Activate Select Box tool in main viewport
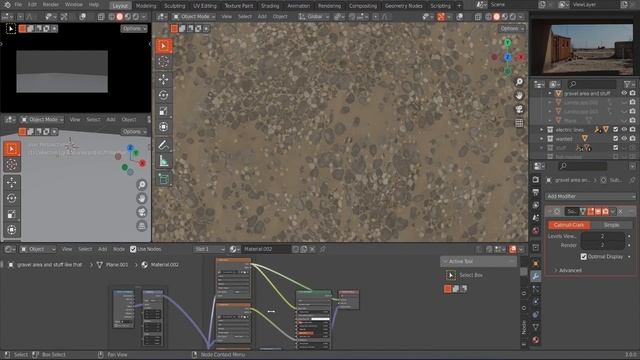Screen dimensions: 640x360 coord(163,46)
